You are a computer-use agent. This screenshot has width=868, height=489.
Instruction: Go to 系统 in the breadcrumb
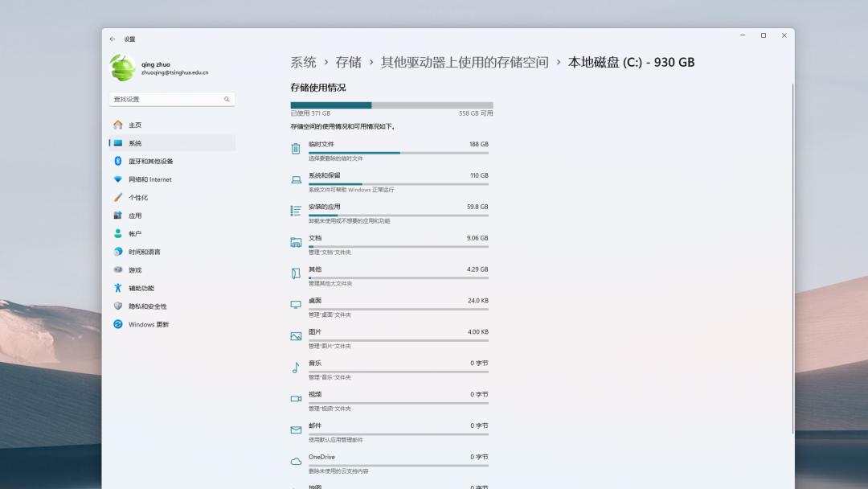point(303,63)
